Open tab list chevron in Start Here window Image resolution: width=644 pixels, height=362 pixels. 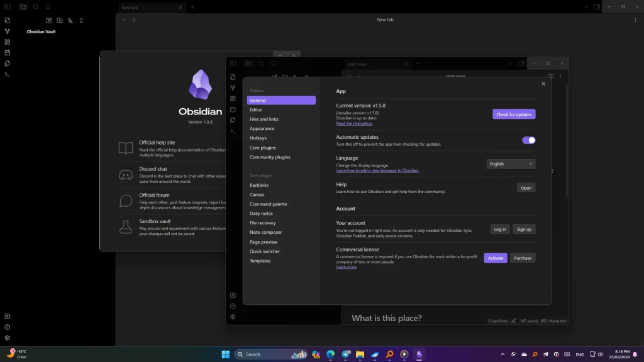click(511, 64)
